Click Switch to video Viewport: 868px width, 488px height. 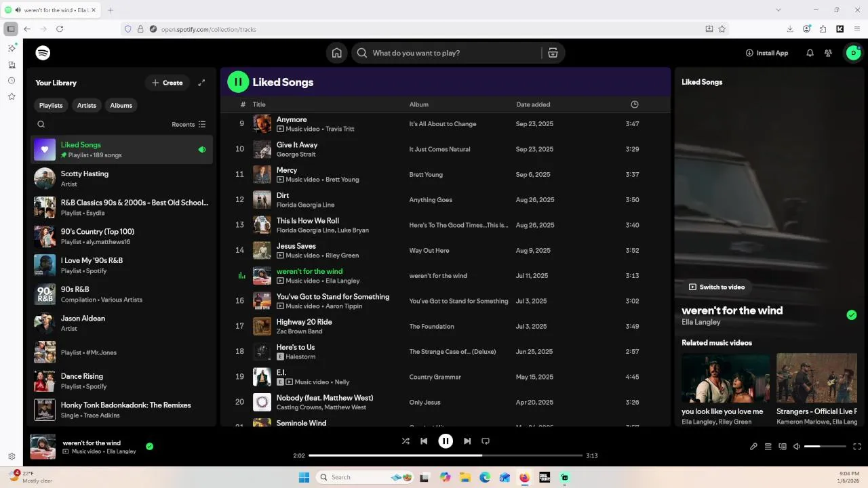click(x=717, y=287)
